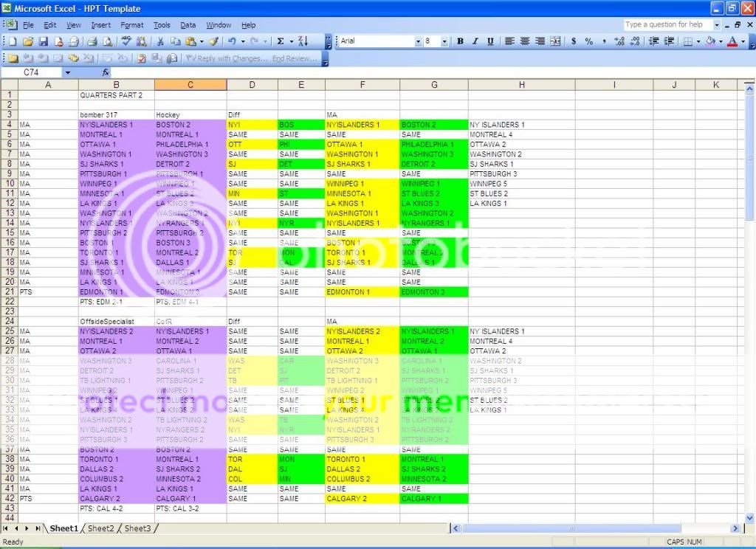Open the Format menu
The height and width of the screenshot is (549, 756).
tap(131, 25)
